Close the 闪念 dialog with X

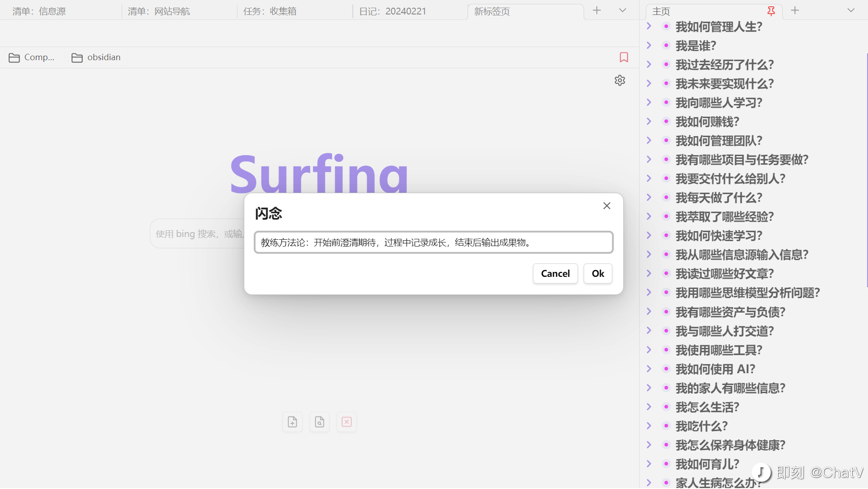(x=607, y=206)
